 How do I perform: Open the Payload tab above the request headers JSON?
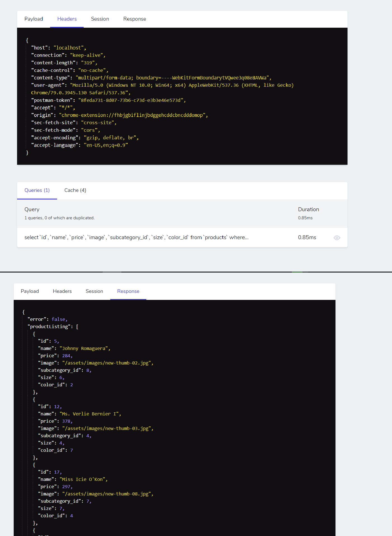click(x=34, y=19)
